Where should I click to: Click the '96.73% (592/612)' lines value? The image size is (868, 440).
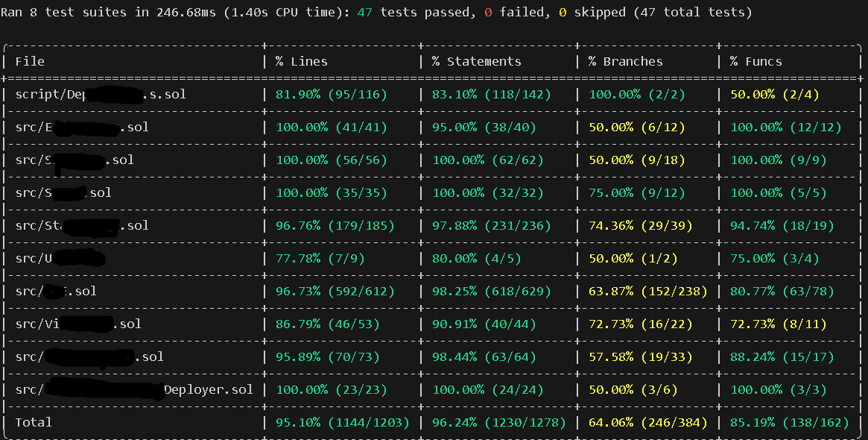(335, 291)
